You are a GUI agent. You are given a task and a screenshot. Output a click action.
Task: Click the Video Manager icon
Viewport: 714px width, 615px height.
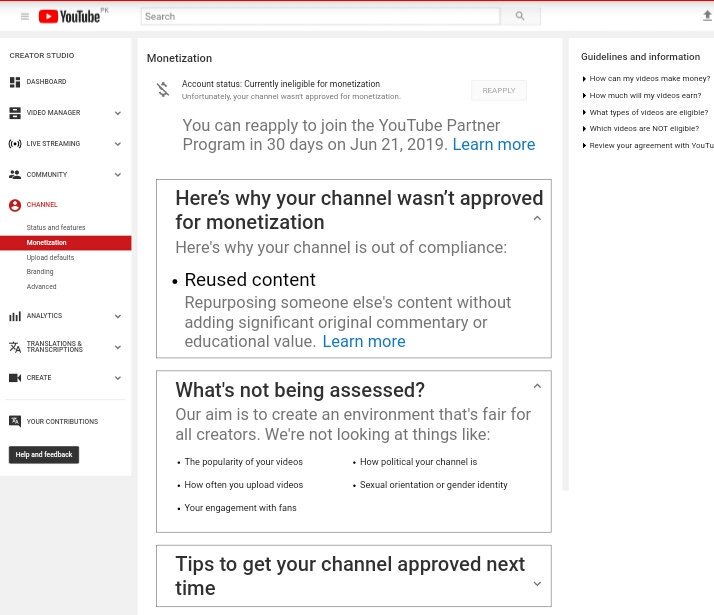coord(15,113)
